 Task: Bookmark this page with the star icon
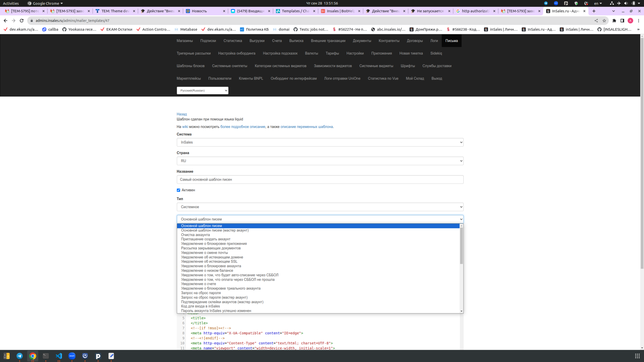604,20
